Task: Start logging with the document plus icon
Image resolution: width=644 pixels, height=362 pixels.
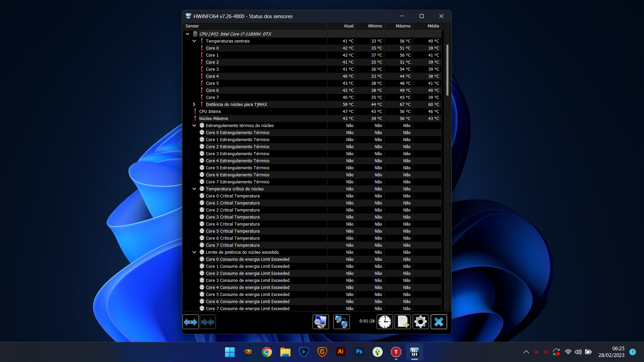Action: pos(402,322)
